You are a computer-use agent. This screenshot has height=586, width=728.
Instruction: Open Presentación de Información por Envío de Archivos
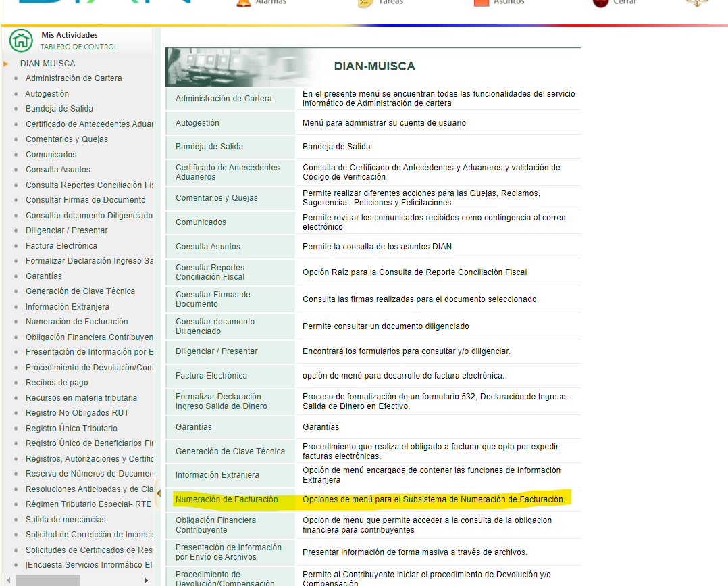pyautogui.click(x=228, y=552)
